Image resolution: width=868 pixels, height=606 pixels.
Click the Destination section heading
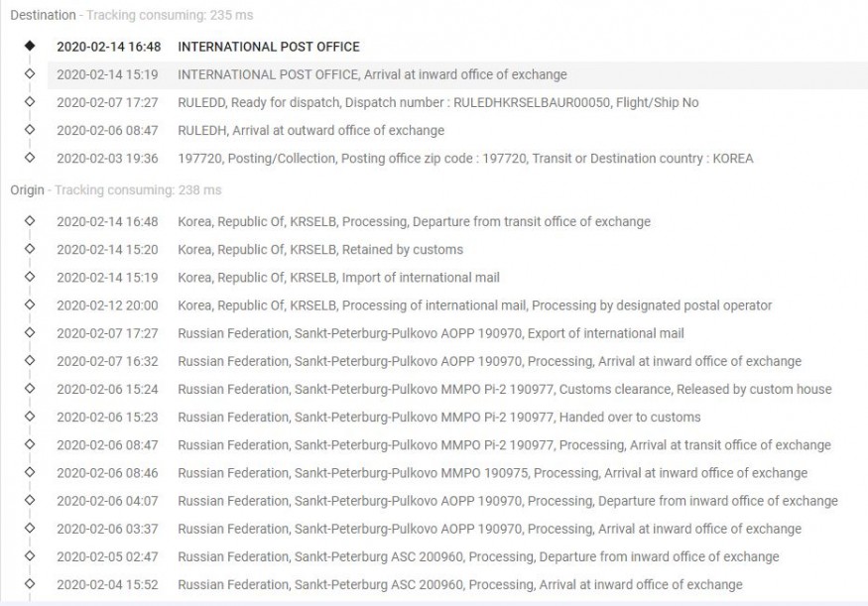pos(43,15)
